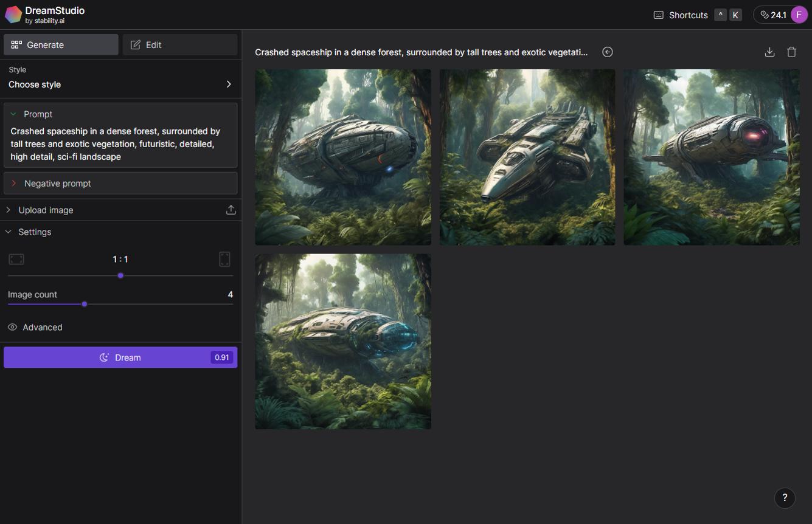Expand the Upload image section
812x524 pixels.
coord(8,209)
